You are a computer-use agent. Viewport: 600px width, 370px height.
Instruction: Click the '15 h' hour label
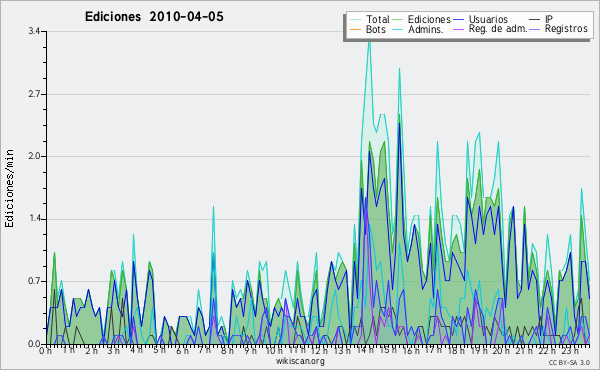[389, 350]
